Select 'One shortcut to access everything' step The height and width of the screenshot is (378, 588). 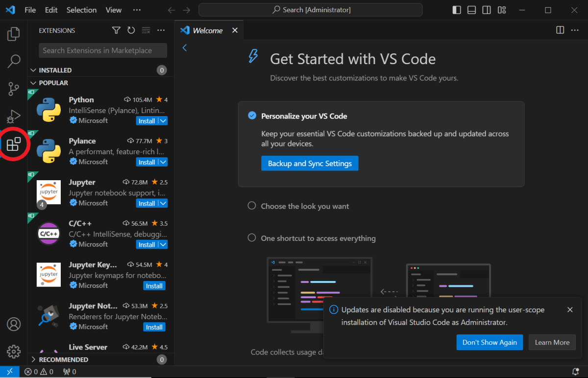[x=318, y=238]
